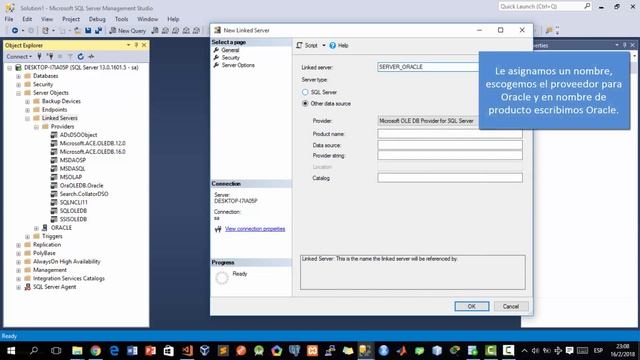The image size is (640, 360).
Task: Click the Save All icon in toolbar
Action: pos(98,31)
